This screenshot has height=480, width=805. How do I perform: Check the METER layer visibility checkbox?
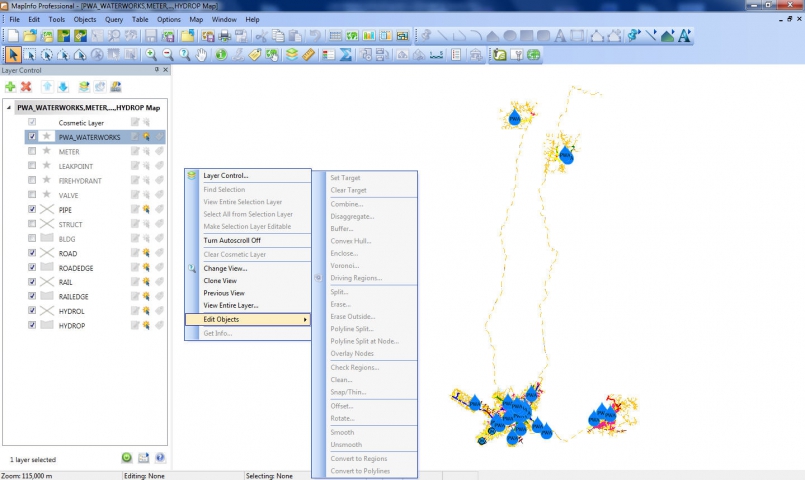[x=32, y=151]
